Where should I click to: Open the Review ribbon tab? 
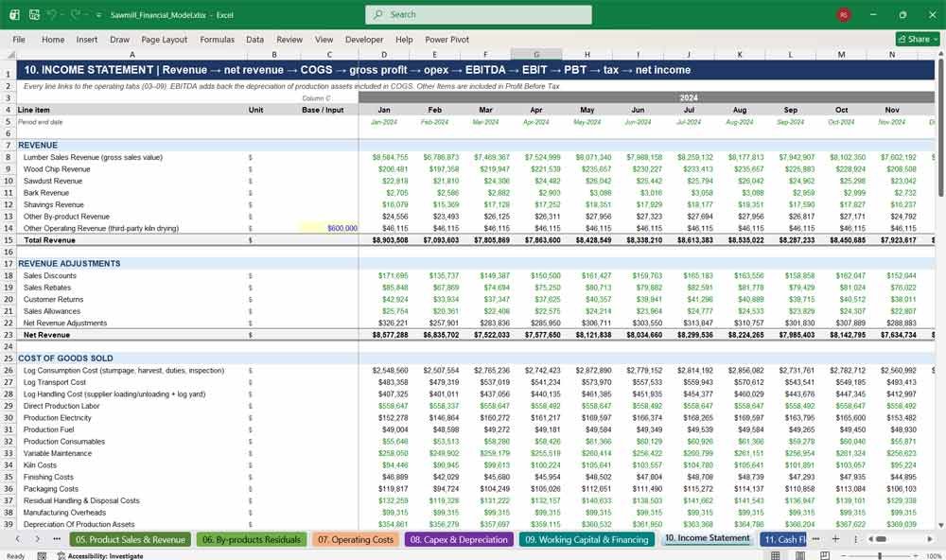289,39
